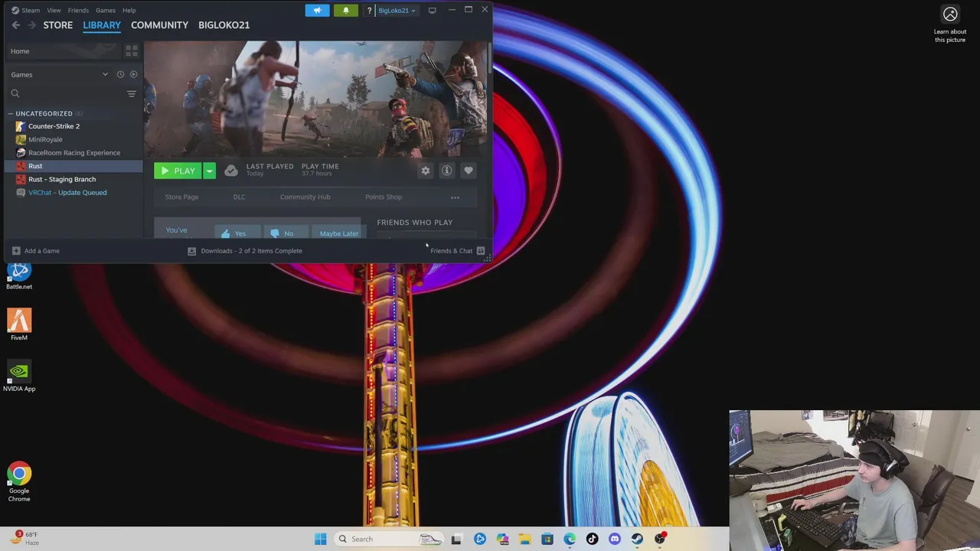
Task: Click the Steam announcements megaphone icon
Action: [317, 10]
